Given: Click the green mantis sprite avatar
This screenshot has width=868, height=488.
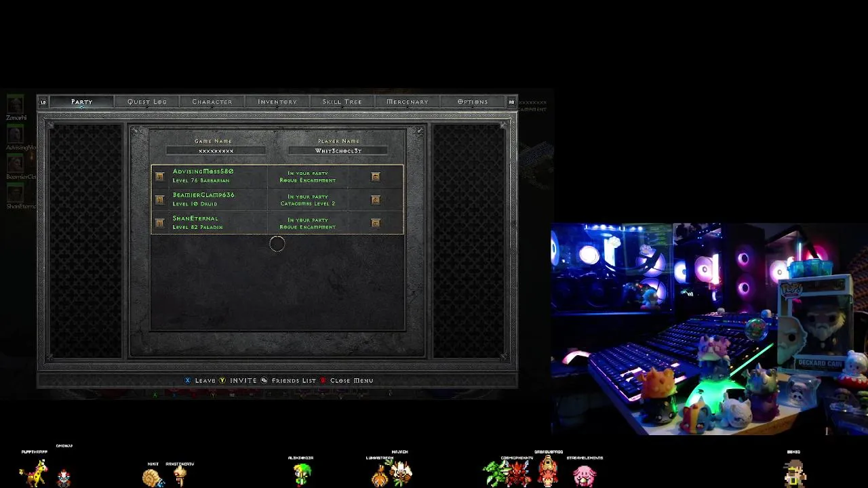Looking at the screenshot, I should [x=495, y=474].
